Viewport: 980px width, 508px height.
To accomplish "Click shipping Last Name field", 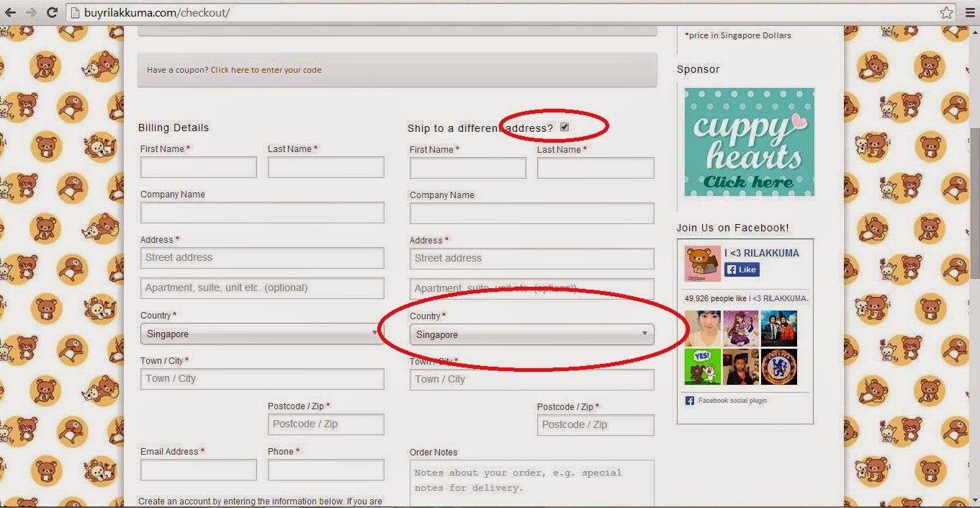I will click(595, 168).
